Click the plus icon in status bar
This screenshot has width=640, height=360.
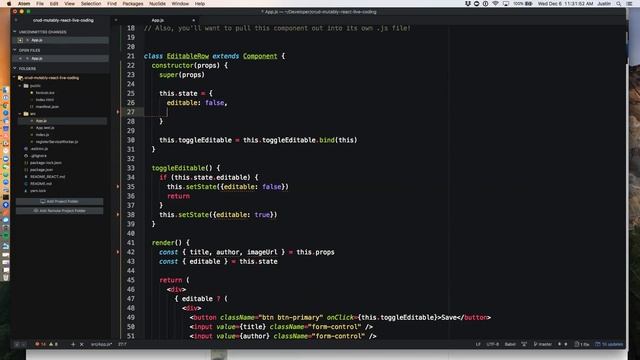pyautogui.click(x=73, y=344)
